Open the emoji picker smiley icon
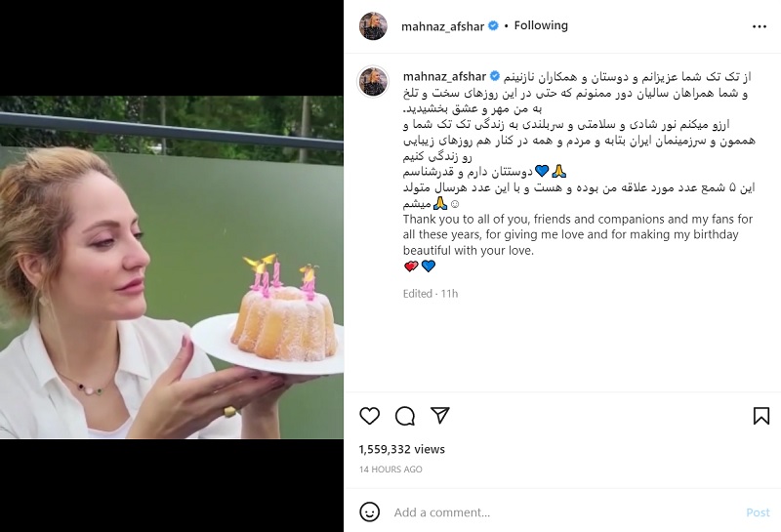 (x=370, y=512)
